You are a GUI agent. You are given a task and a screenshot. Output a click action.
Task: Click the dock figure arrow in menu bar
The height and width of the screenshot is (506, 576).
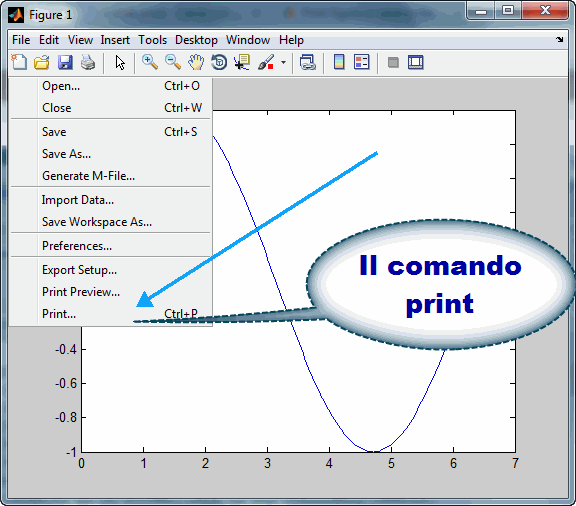coord(559,39)
